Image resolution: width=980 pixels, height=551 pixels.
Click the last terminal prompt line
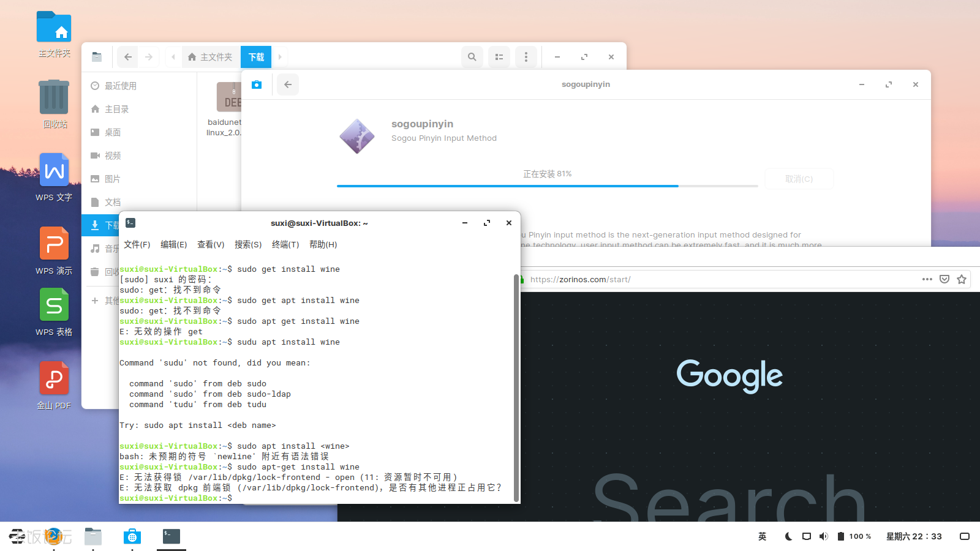click(x=176, y=498)
